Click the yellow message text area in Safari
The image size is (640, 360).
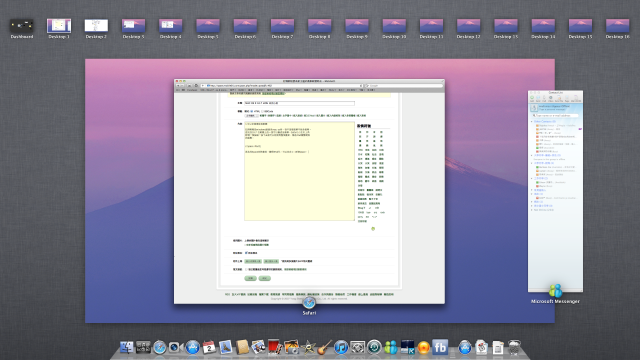coord(299,171)
